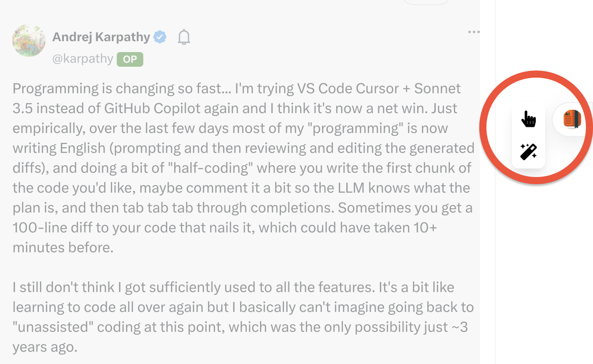
Task: Click the blue verified badge next to Karpathy
Action: click(160, 36)
